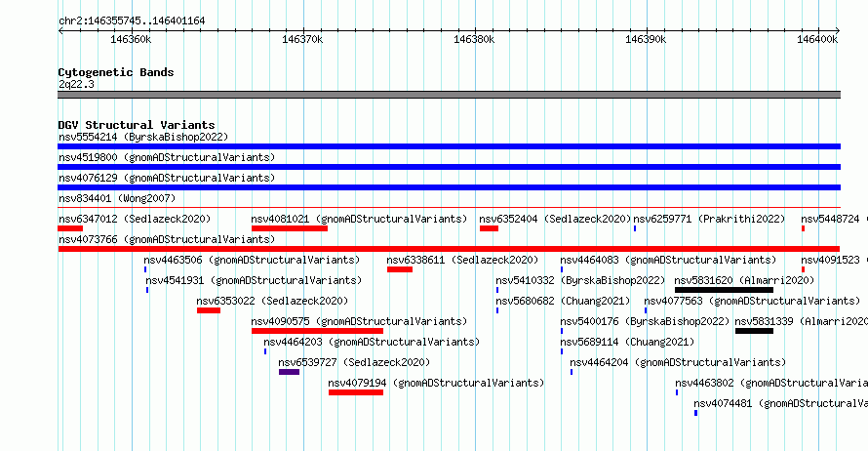Click the nsv5410332 (ByrskaBishop2022) label
Viewport: 868px width, 451px height.
tap(580, 280)
